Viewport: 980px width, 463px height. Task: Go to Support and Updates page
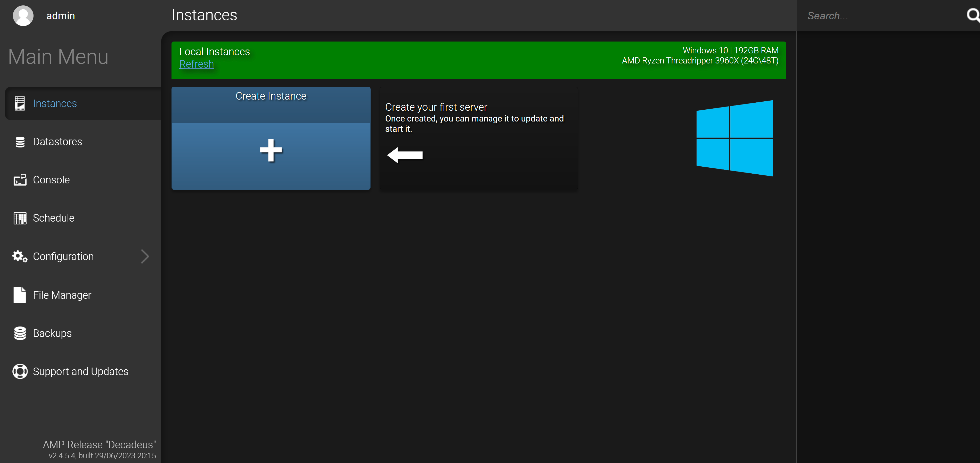[81, 371]
